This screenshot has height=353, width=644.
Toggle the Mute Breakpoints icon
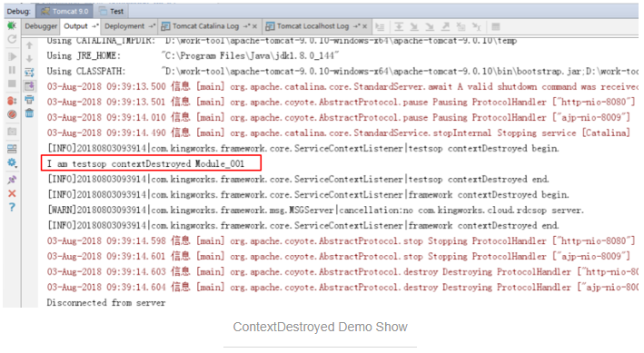pyautogui.click(x=12, y=114)
